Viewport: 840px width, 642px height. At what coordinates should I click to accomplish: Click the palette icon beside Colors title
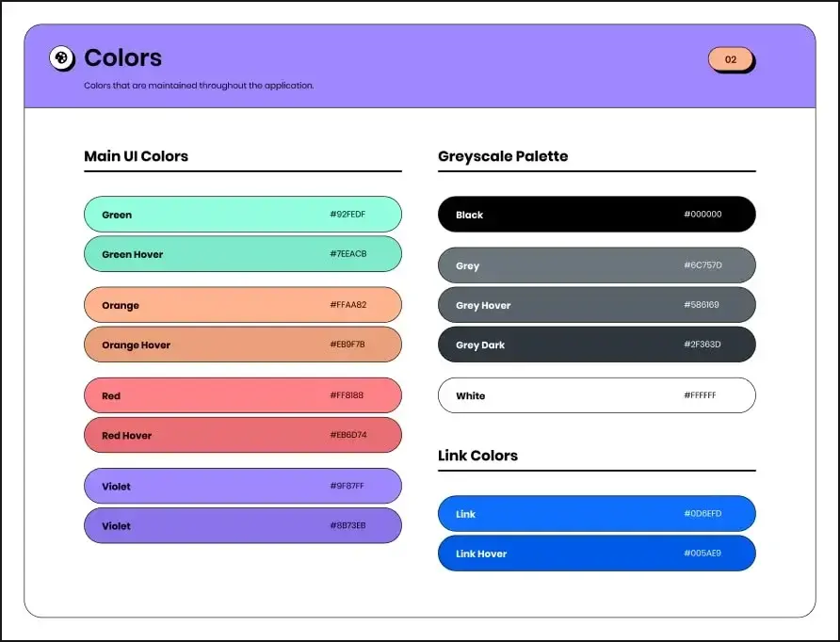pyautogui.click(x=61, y=58)
